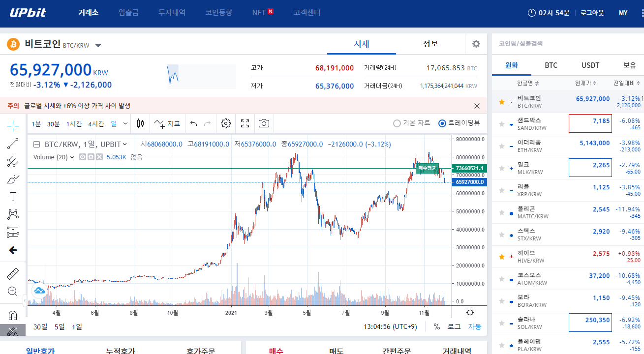Screen dimensions: 644x354
Task: Add an indicator with 지표 button
Action: point(167,124)
